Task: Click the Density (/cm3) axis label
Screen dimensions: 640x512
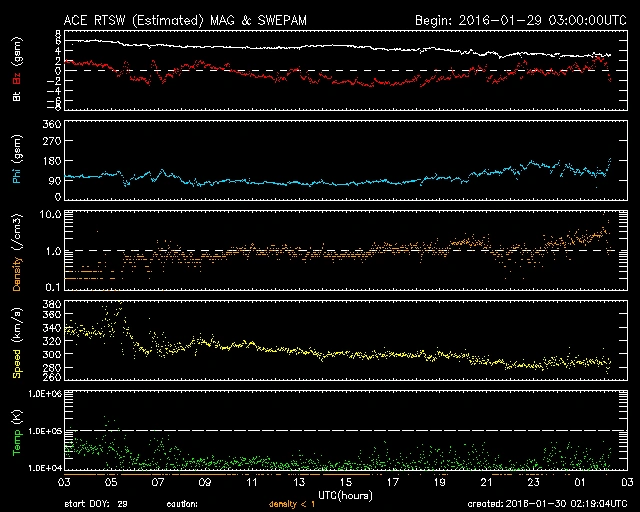Action: [x=17, y=257]
